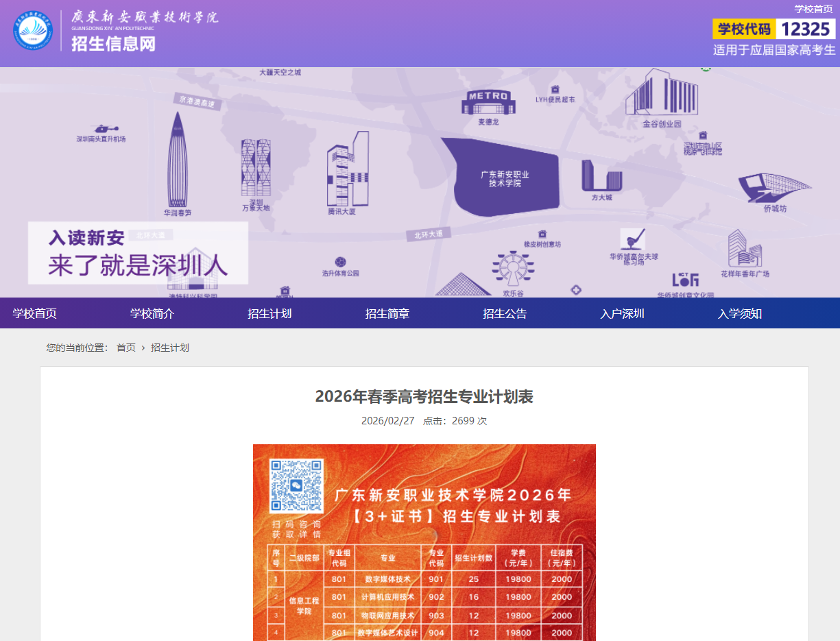The image size is (840, 641).
Task: Open the 学校简介 navigation item
Action: pos(151,313)
